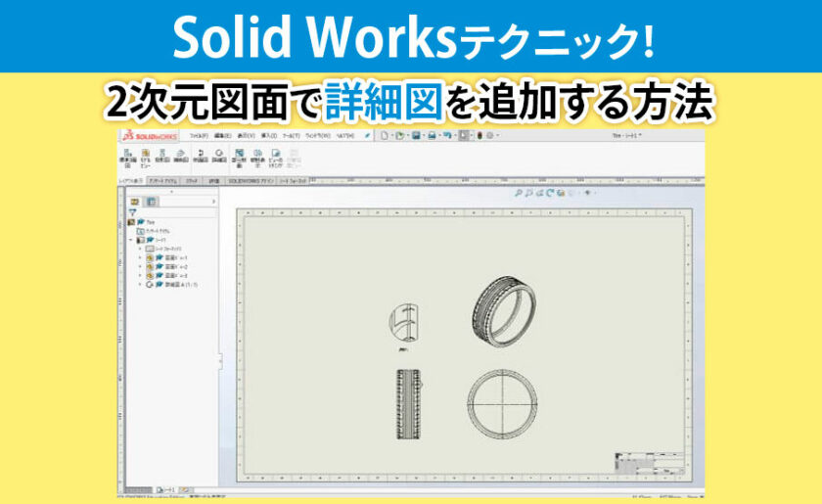Open the 挿入(I) menu
The height and width of the screenshot is (504, 822).
pyautogui.click(x=269, y=136)
